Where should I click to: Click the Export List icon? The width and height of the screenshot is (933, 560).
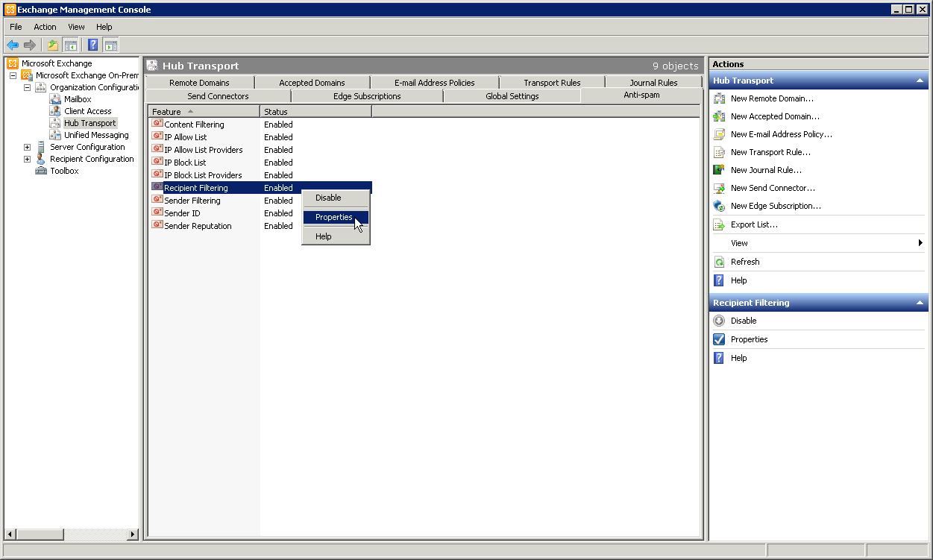[x=720, y=224]
